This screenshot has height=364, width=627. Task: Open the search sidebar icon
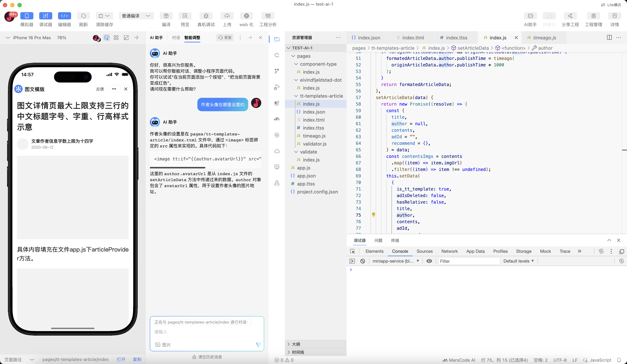point(277,55)
